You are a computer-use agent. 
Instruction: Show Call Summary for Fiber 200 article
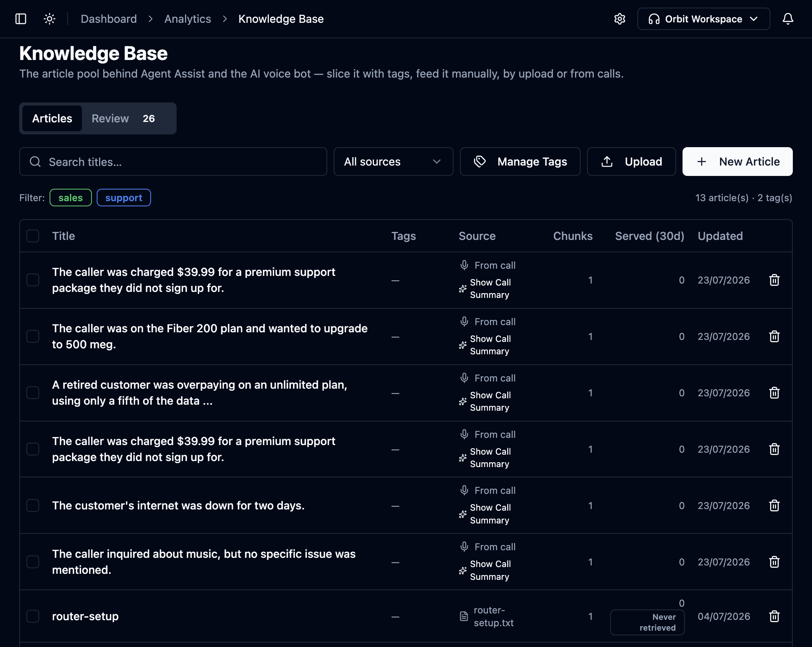(485, 345)
